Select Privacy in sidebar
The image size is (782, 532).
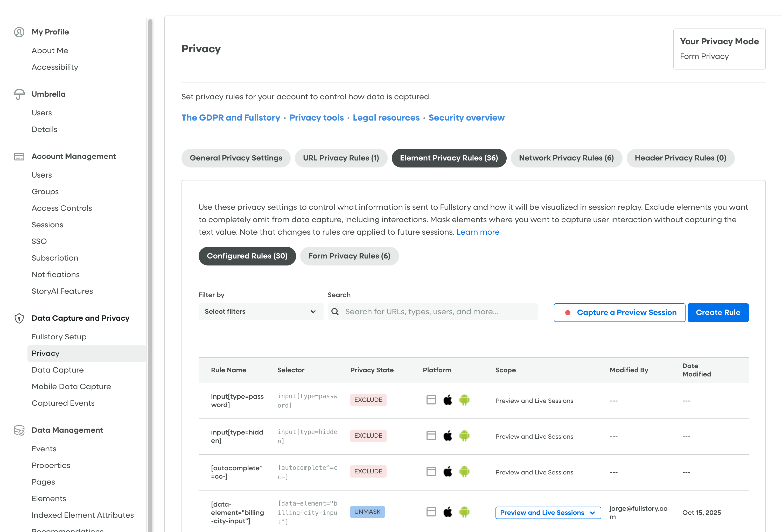pyautogui.click(x=87, y=353)
